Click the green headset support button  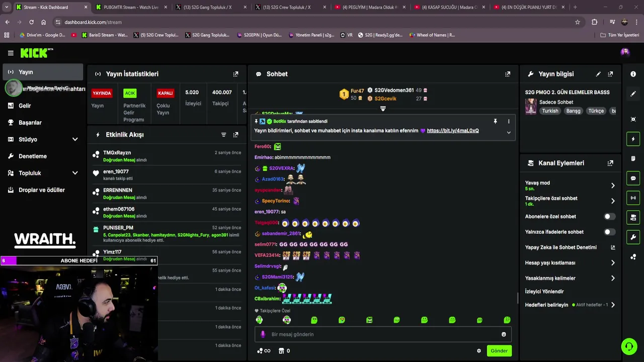coord(629,346)
